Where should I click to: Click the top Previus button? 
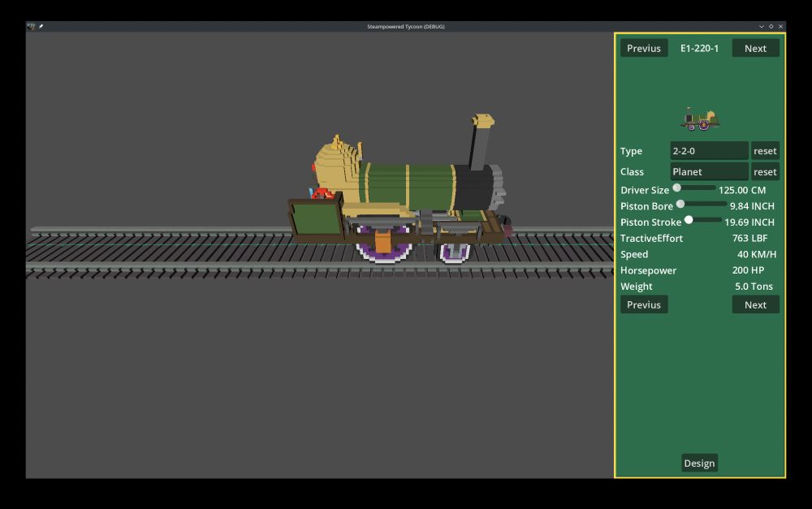coord(644,48)
